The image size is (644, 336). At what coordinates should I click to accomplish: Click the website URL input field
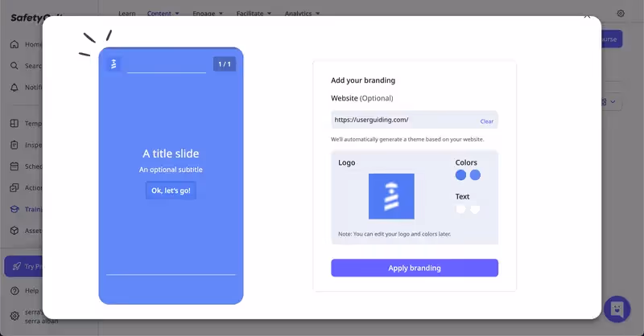click(x=415, y=120)
